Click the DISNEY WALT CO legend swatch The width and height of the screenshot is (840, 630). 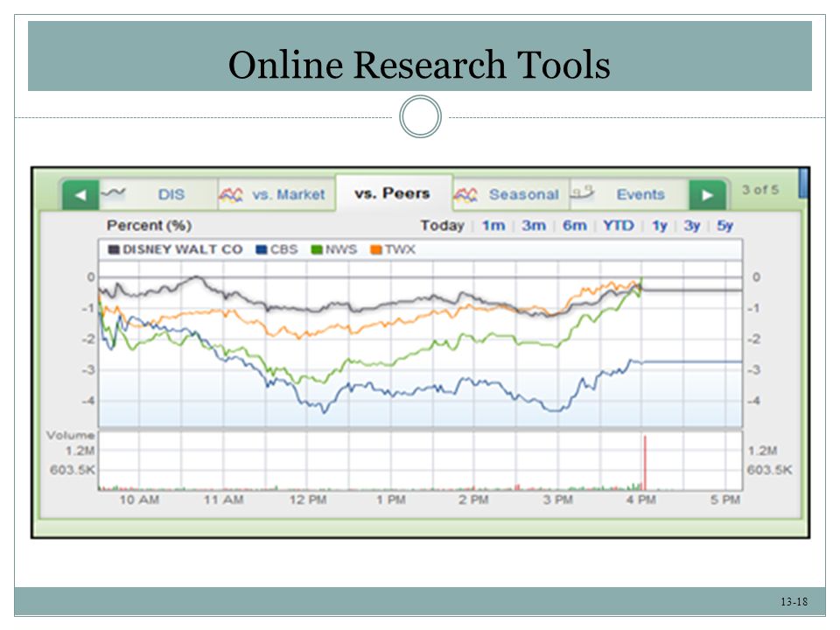(114, 249)
